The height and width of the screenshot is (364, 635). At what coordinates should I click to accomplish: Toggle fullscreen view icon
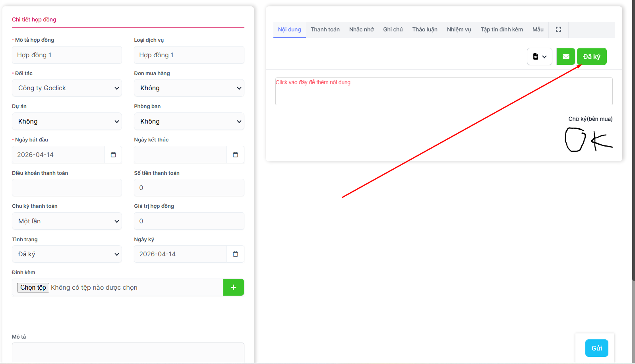(x=558, y=29)
